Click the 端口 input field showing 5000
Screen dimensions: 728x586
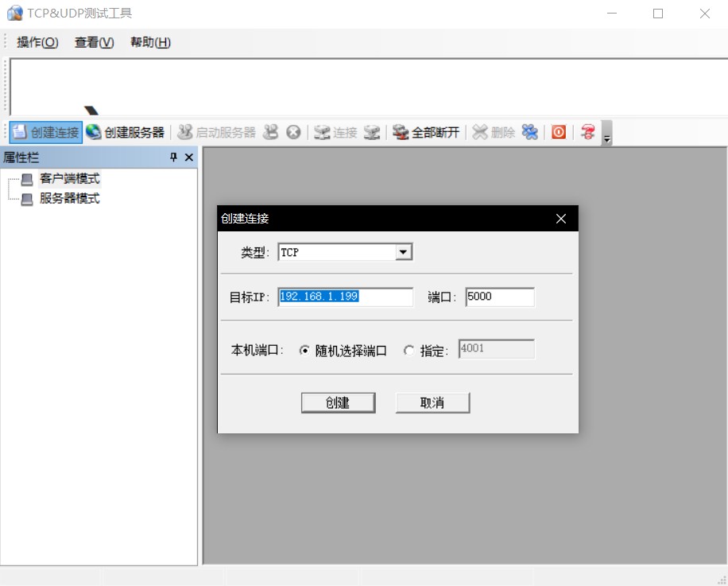(x=500, y=297)
